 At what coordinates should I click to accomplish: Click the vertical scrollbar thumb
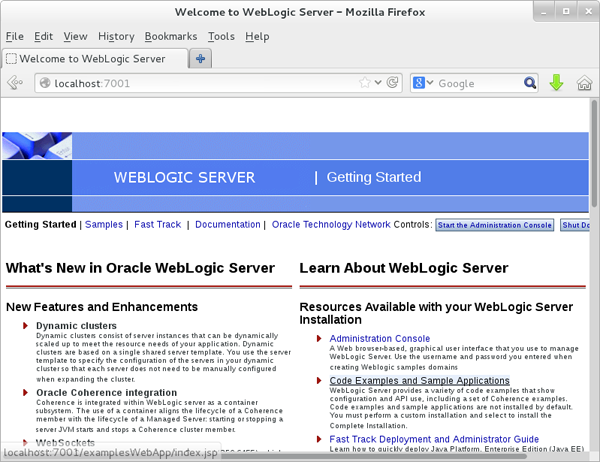tap(594, 153)
